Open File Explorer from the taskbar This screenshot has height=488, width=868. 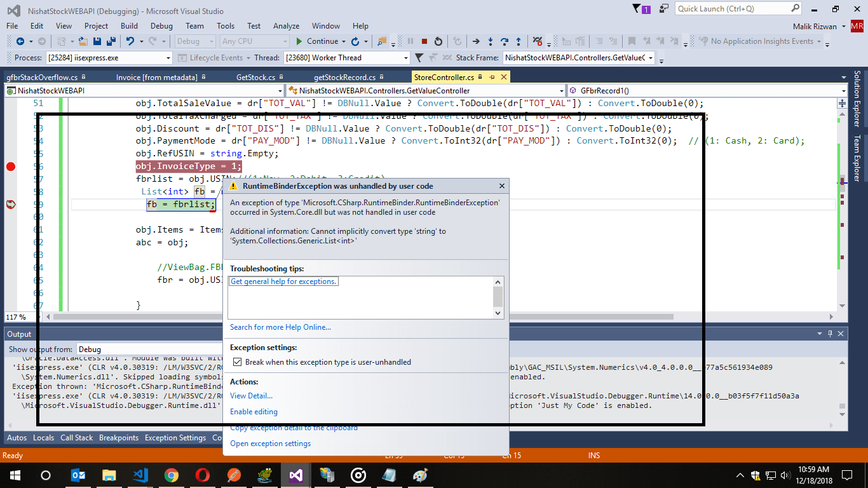click(109, 475)
